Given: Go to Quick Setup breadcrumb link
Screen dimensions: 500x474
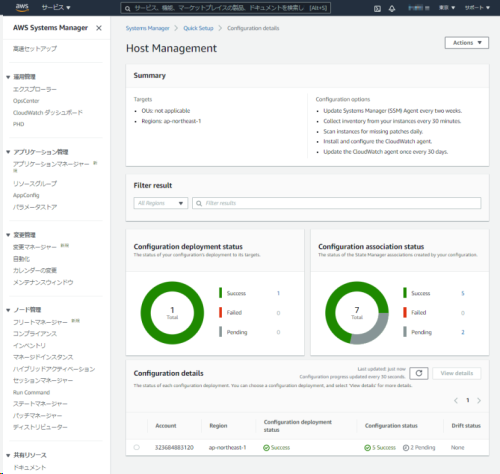Looking at the screenshot, I should point(198,28).
